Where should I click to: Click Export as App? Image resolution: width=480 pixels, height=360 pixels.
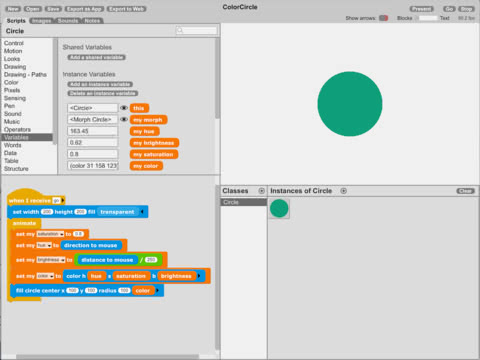(x=84, y=9)
